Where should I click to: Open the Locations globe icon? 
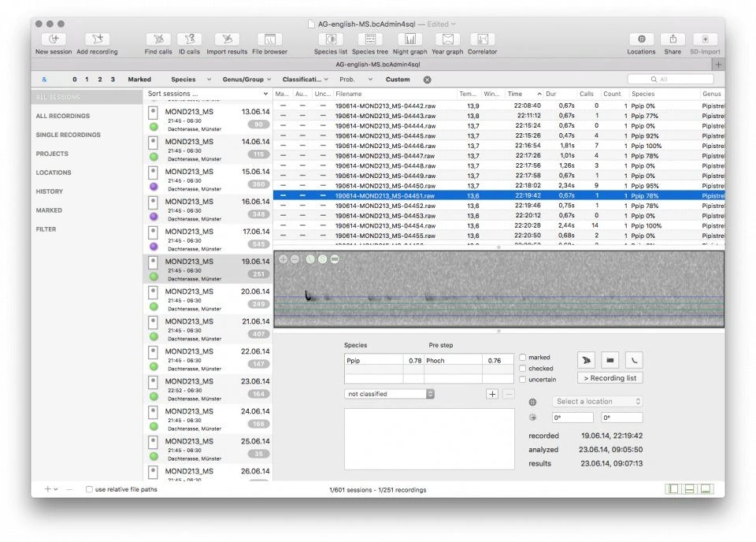pos(641,39)
